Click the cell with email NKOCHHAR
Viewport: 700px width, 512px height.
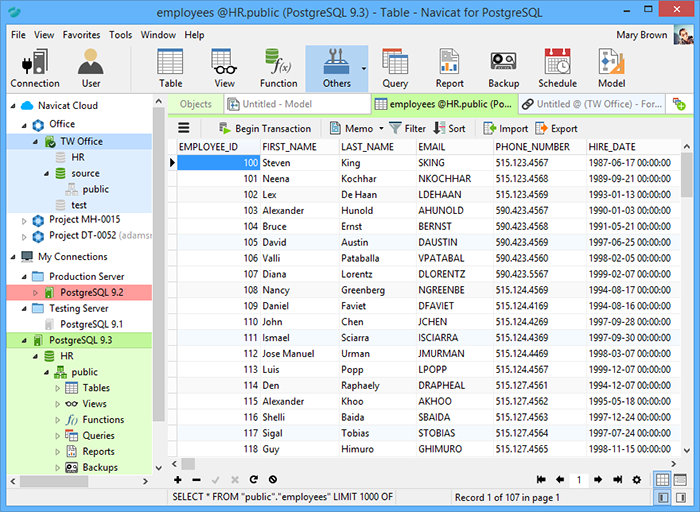pos(454,179)
